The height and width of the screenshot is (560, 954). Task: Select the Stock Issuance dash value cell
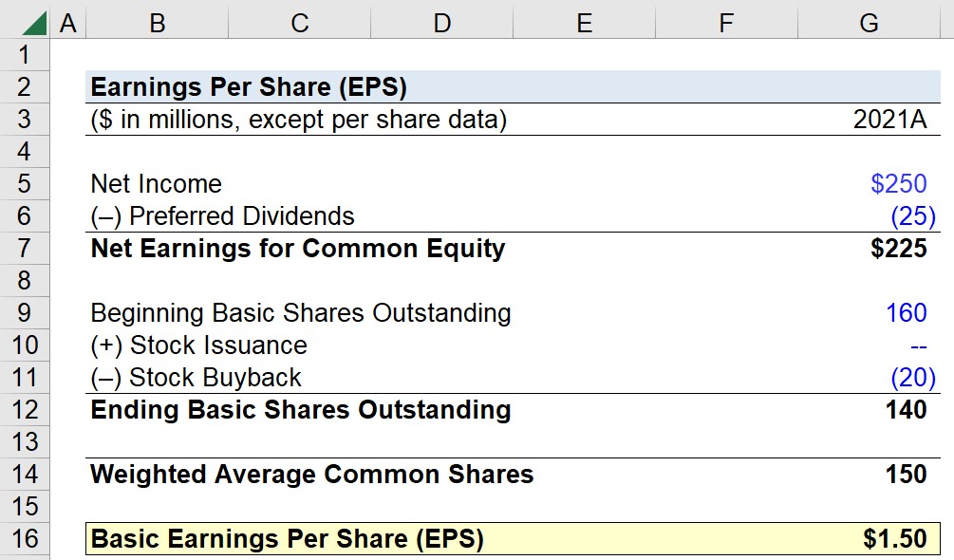(869, 345)
